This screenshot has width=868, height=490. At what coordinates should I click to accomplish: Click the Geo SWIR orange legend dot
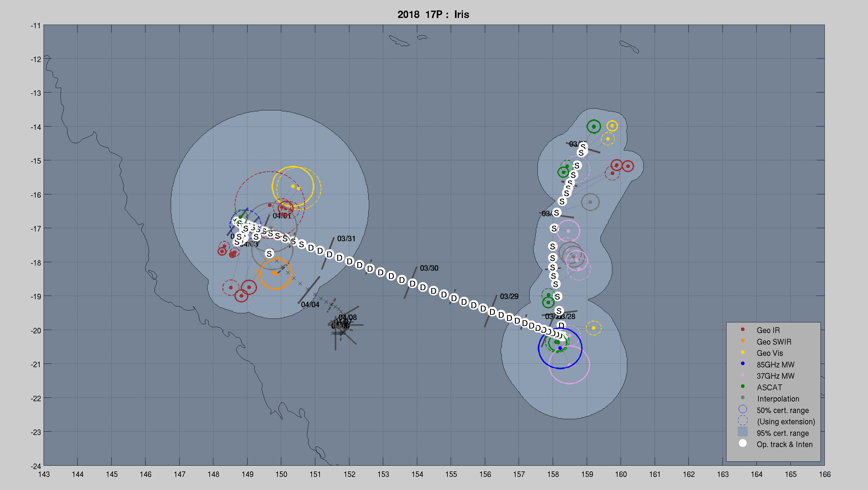coord(742,341)
